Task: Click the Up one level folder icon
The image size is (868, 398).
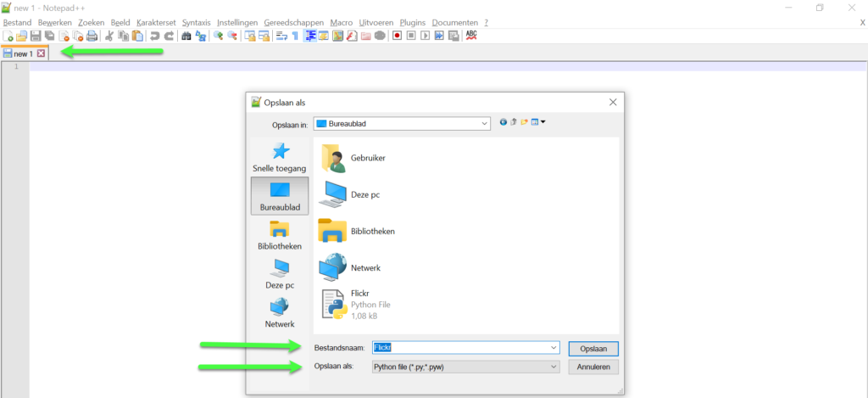Action: coord(513,122)
